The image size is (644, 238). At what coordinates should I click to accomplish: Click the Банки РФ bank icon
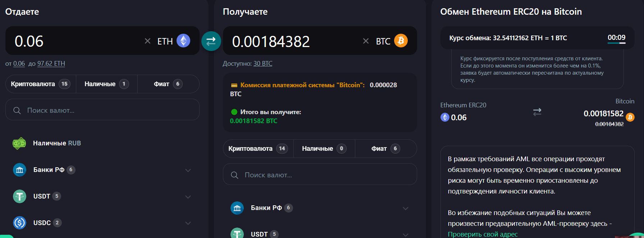coord(19,170)
